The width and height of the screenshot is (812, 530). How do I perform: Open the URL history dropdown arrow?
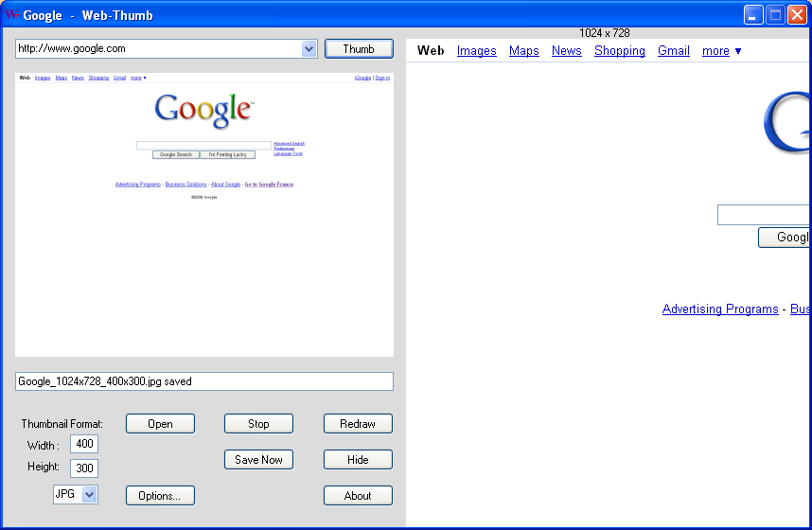pyautogui.click(x=309, y=49)
